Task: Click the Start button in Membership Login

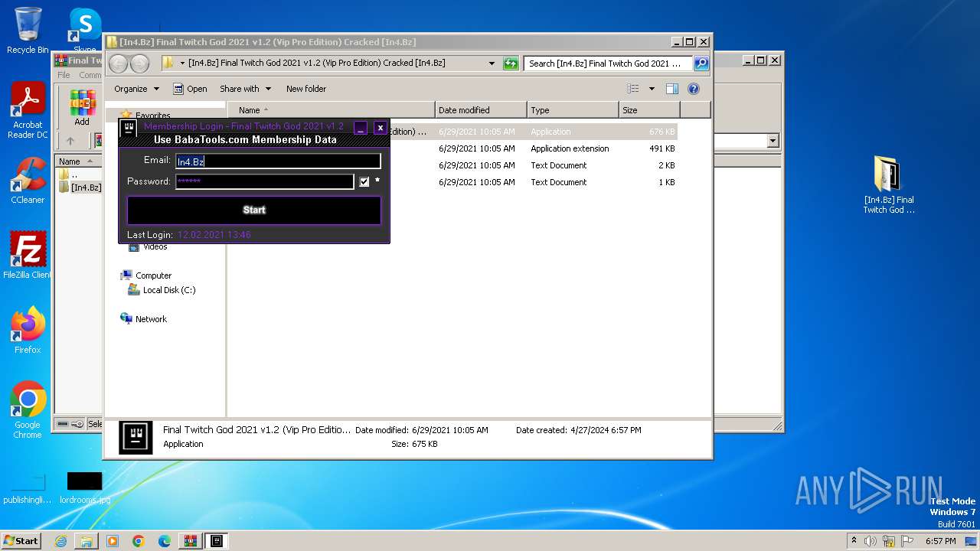Action: (254, 210)
